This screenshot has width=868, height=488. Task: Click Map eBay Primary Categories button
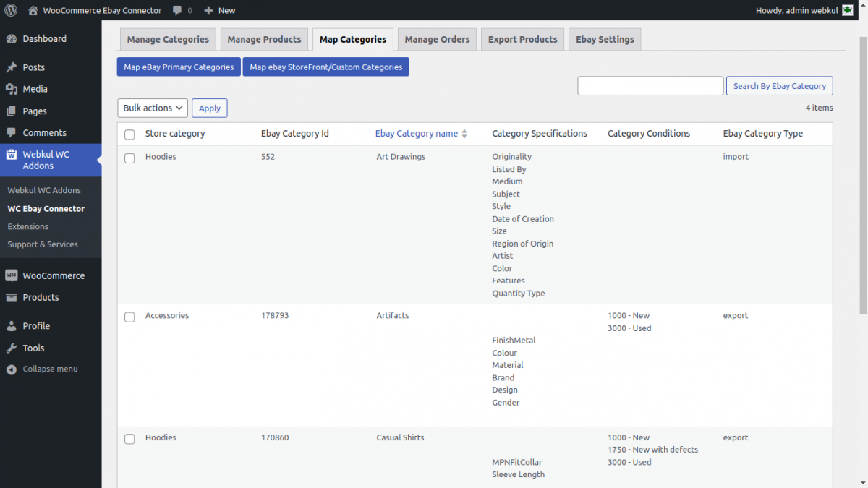[x=179, y=67]
